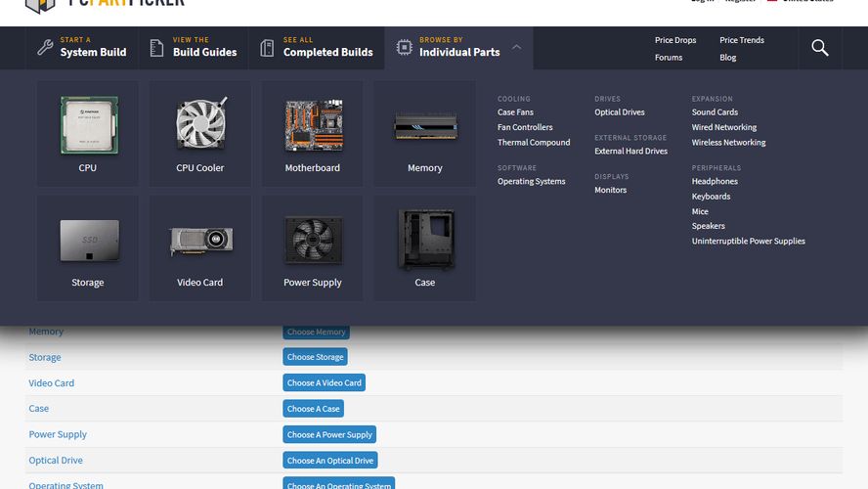The width and height of the screenshot is (868, 489).
Task: Browse Headphones under Peripherals
Action: coord(715,181)
